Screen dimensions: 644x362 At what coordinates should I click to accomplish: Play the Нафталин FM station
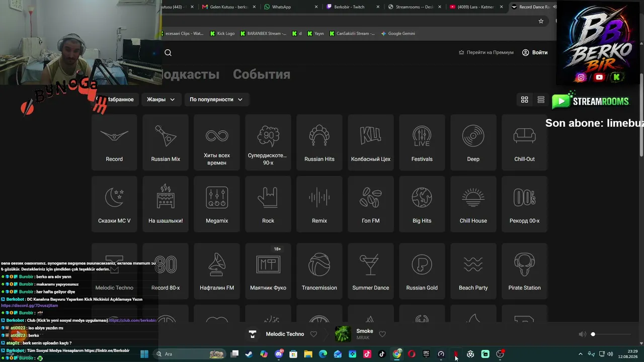point(217,271)
